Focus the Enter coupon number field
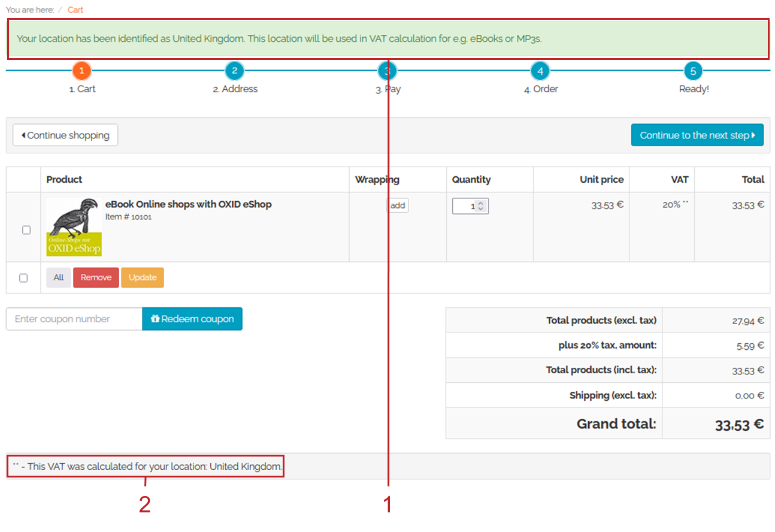Viewport: 775px width, 532px height. 74,319
